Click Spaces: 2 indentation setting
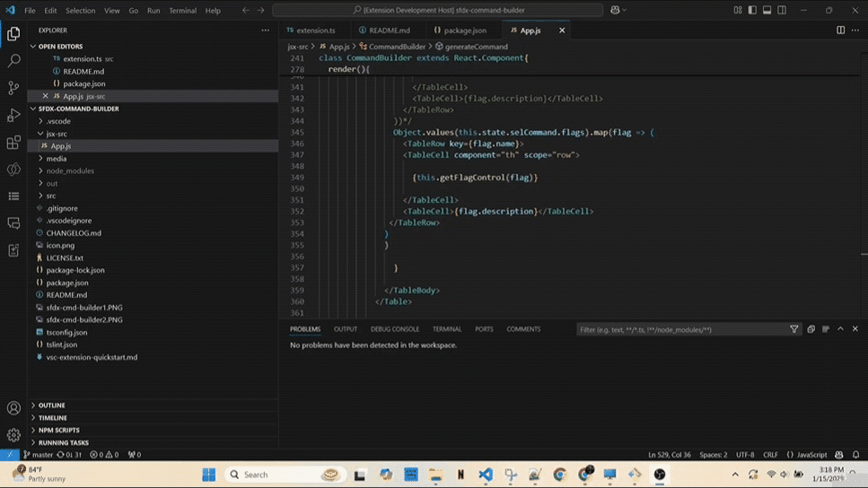The height and width of the screenshot is (488, 868). coord(713,455)
